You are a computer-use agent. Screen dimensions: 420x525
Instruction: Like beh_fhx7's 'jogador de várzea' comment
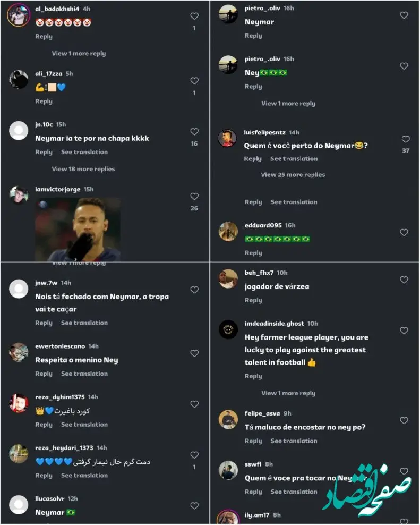pyautogui.click(x=404, y=280)
